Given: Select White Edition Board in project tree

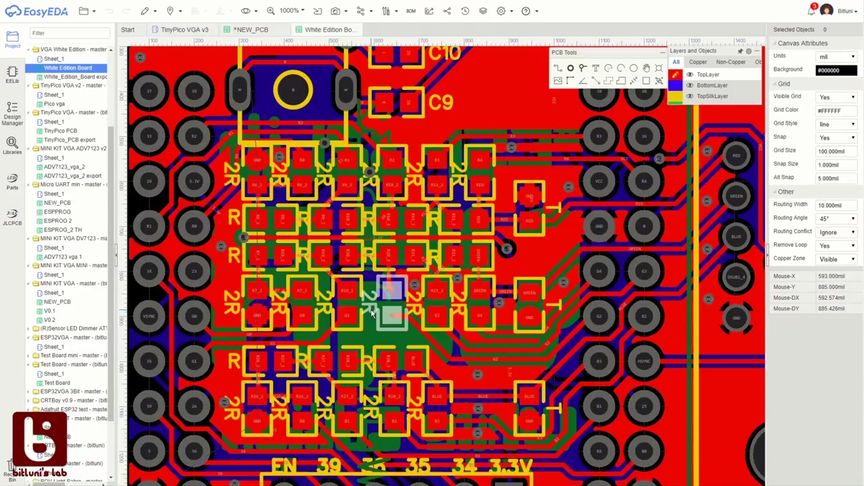Looking at the screenshot, I should click(x=68, y=68).
